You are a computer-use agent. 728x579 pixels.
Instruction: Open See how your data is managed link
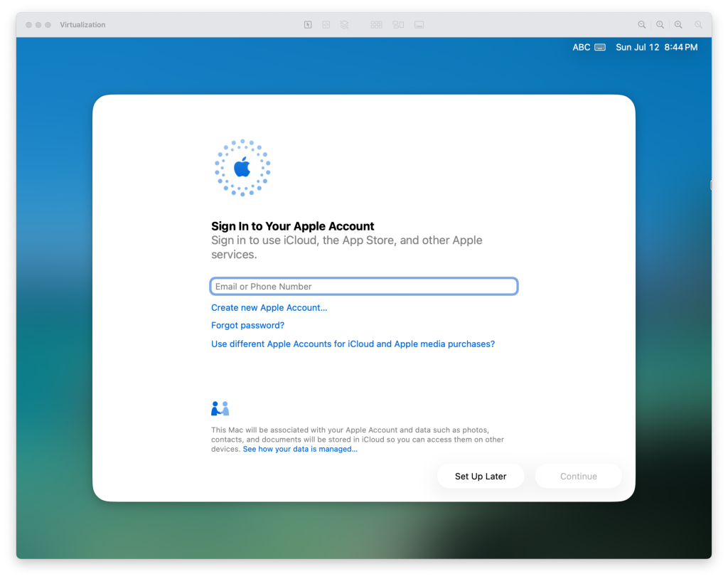(300, 449)
